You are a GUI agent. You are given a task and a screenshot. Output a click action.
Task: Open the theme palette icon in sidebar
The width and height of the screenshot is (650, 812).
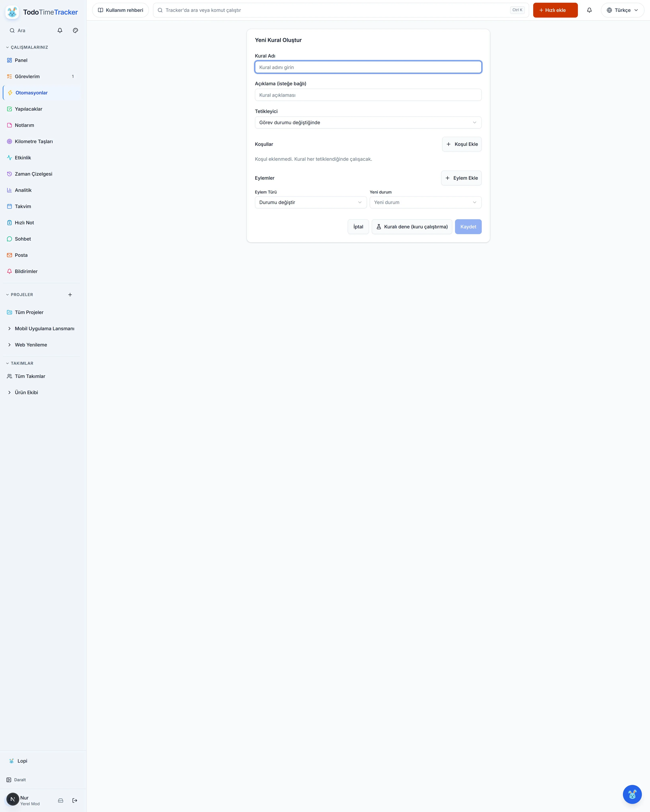coord(75,30)
